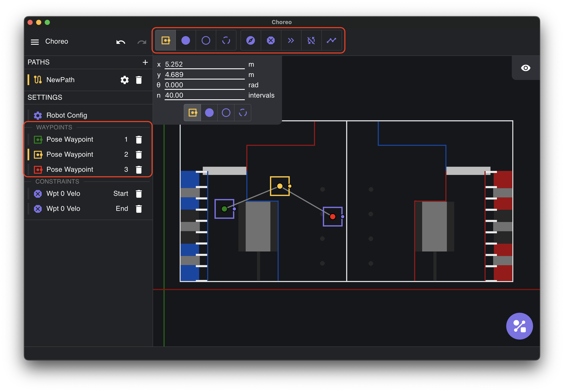Add max velocity double-chevron constraint
Image resolution: width=564 pixels, height=392 pixels.
291,40
